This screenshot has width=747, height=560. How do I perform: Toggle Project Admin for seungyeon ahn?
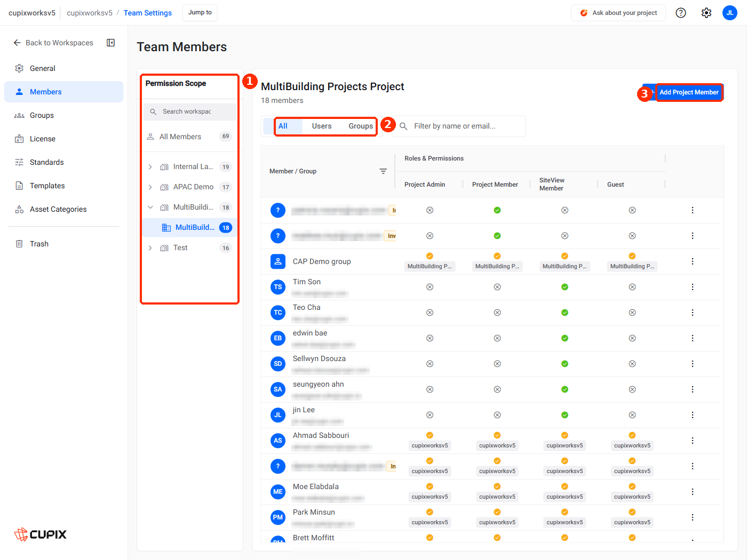[x=430, y=389]
